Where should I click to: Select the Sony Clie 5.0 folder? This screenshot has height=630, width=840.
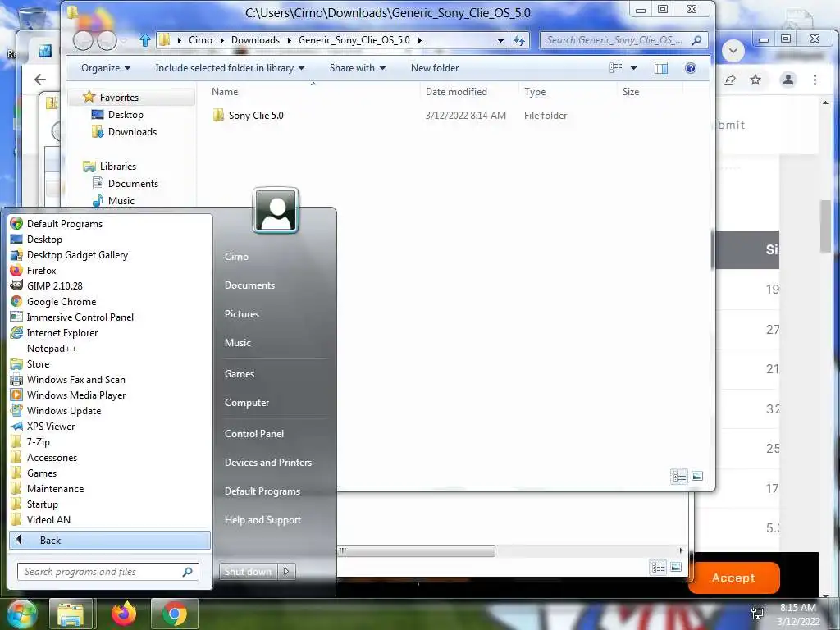(256, 115)
